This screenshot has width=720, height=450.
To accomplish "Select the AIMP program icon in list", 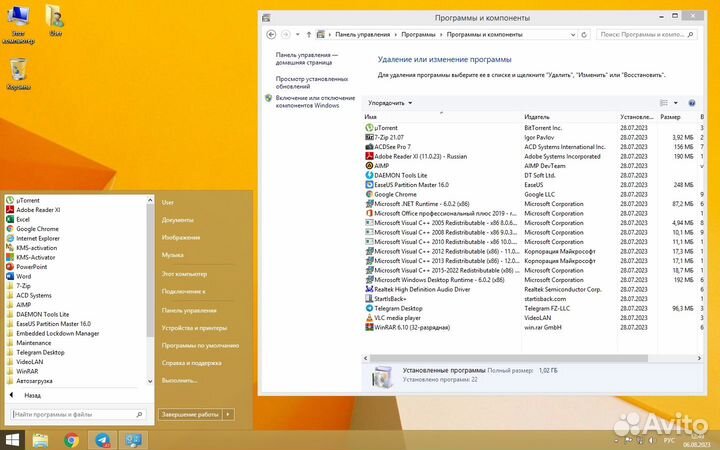I will pos(369,166).
